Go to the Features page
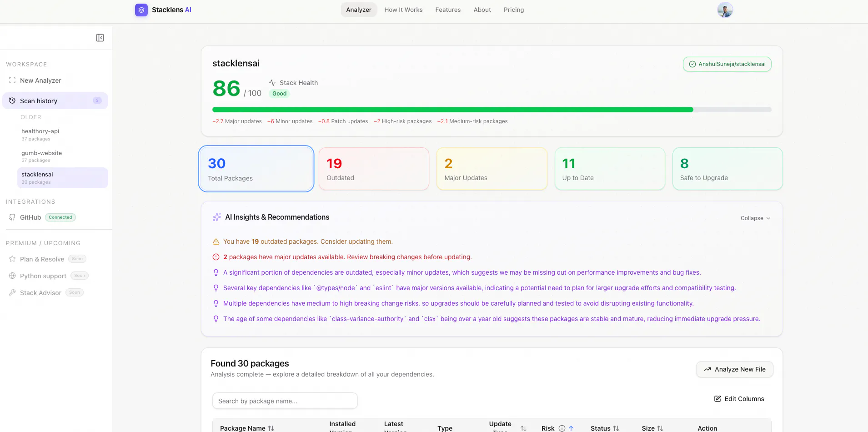Viewport: 868px width, 432px height. click(448, 10)
